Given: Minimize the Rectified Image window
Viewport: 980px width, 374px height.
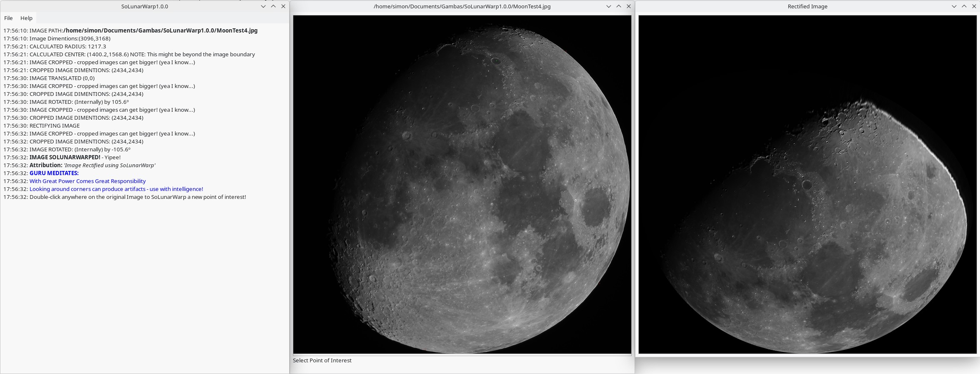Looking at the screenshot, I should point(954,6).
